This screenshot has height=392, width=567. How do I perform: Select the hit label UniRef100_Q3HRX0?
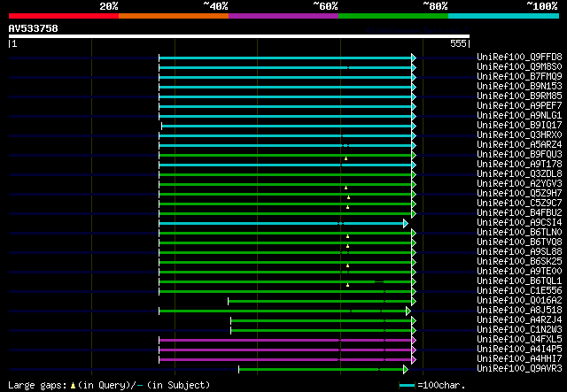click(519, 135)
